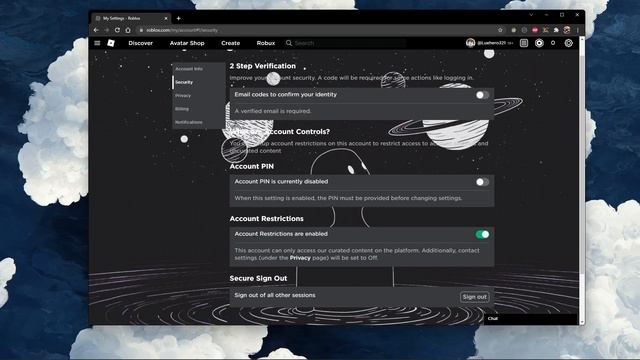
Task: Click the browser address bar URL
Action: click(182, 30)
